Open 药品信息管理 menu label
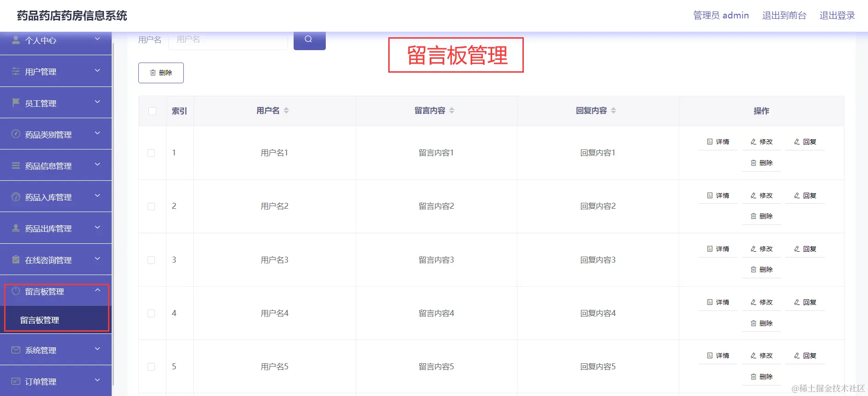The width and height of the screenshot is (868, 396). click(48, 166)
